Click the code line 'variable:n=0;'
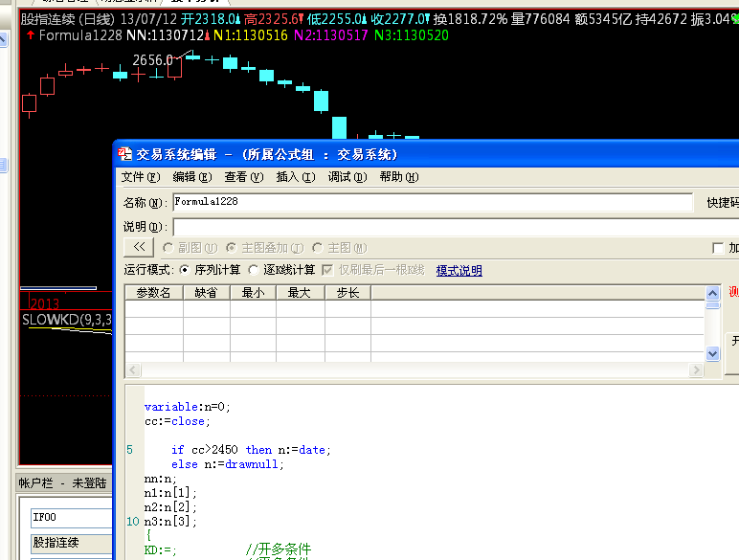 point(187,407)
